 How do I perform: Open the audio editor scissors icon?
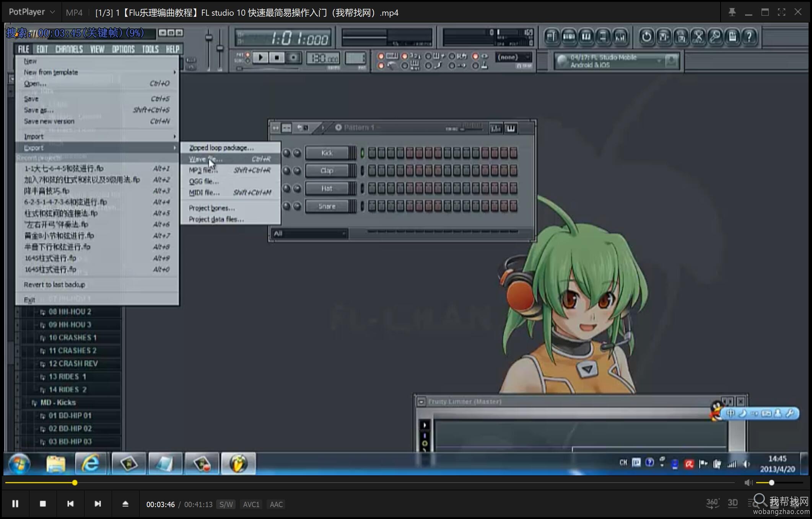pyautogui.click(x=698, y=37)
